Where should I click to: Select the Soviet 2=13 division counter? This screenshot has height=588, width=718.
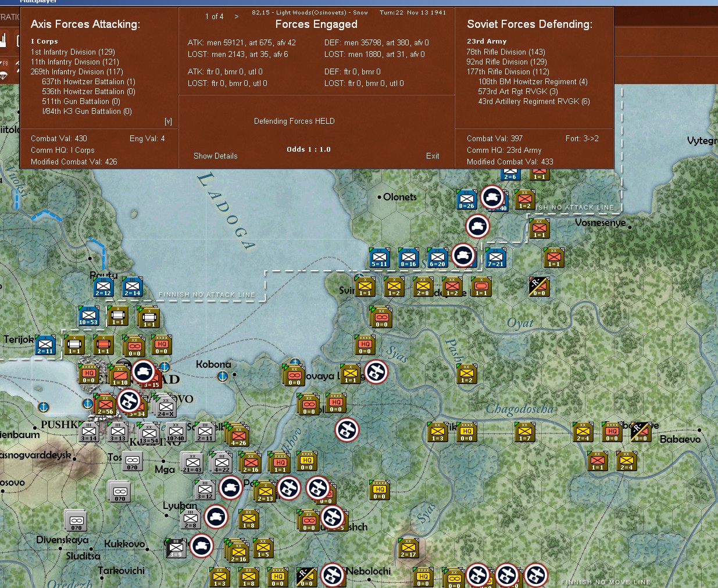click(266, 492)
